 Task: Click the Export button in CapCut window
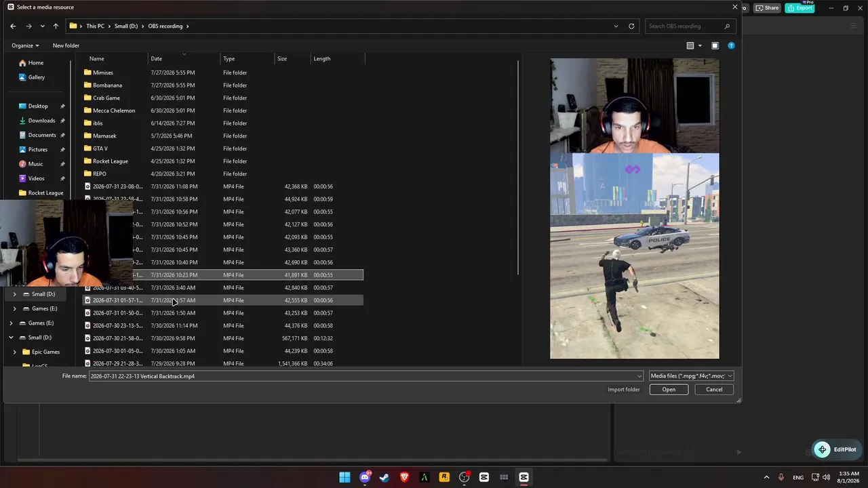[800, 7]
